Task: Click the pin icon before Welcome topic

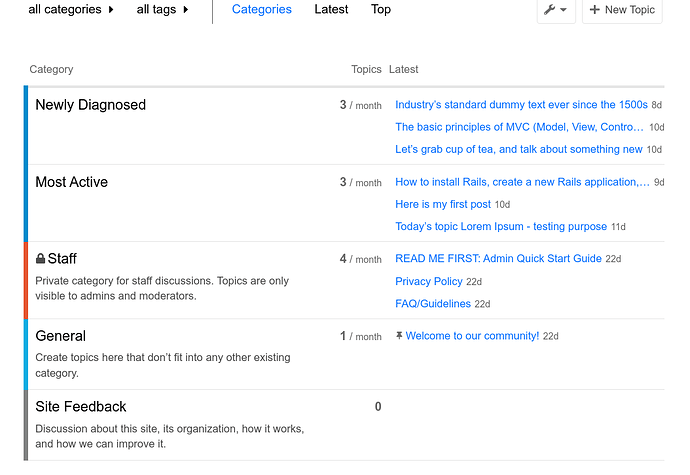Action: (399, 336)
